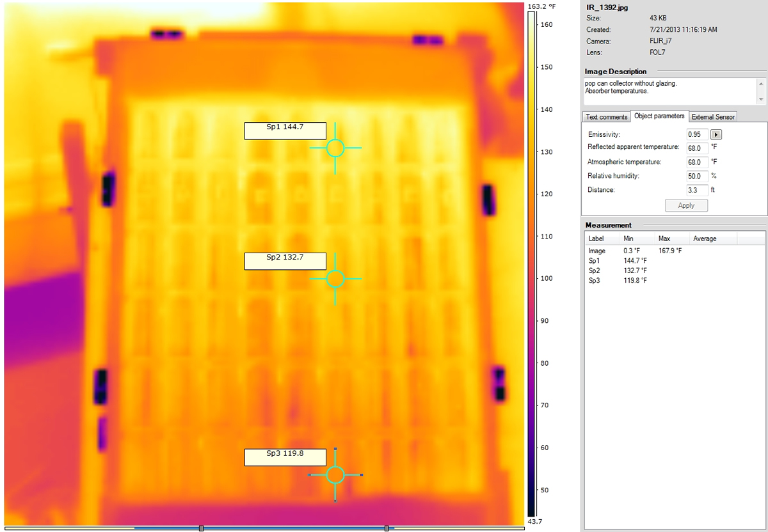Open the emissivity table arrow button
The height and width of the screenshot is (532, 768).
[x=717, y=135]
